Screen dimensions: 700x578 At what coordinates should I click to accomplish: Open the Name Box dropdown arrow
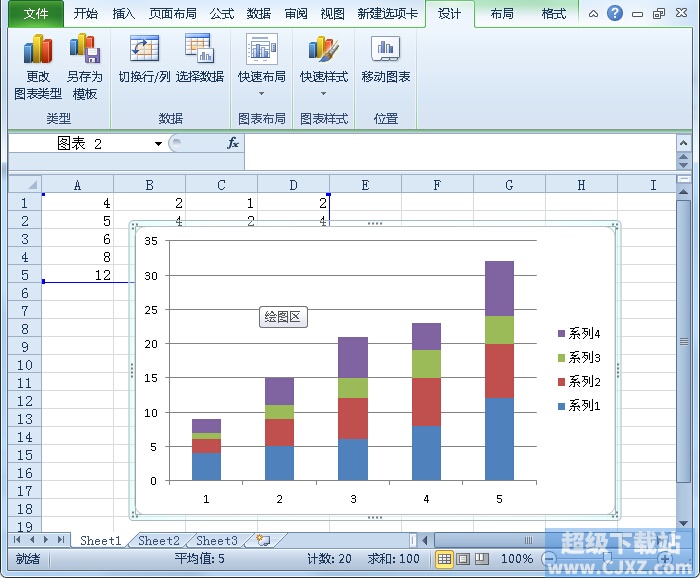(158, 144)
